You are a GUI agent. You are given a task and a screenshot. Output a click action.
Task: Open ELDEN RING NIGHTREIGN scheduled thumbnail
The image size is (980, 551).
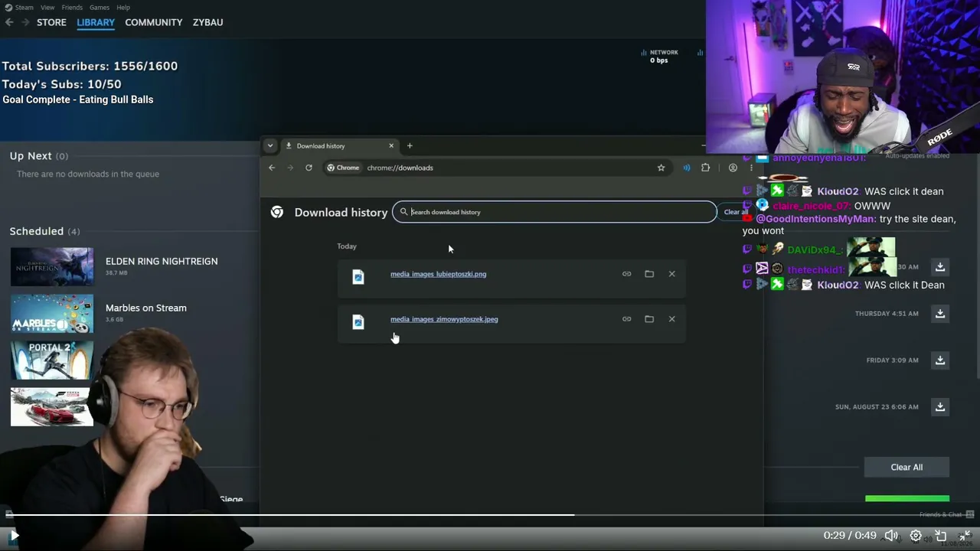(x=52, y=266)
